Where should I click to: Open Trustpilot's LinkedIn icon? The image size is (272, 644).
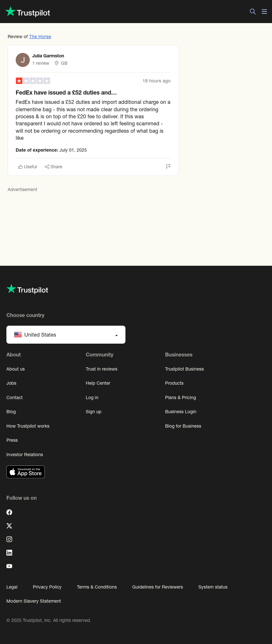tap(9, 553)
